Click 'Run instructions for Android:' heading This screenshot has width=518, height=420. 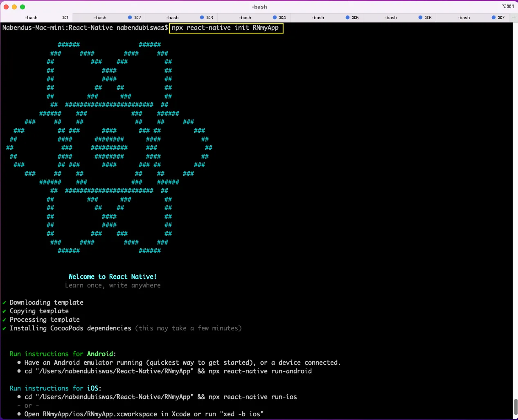63,354
